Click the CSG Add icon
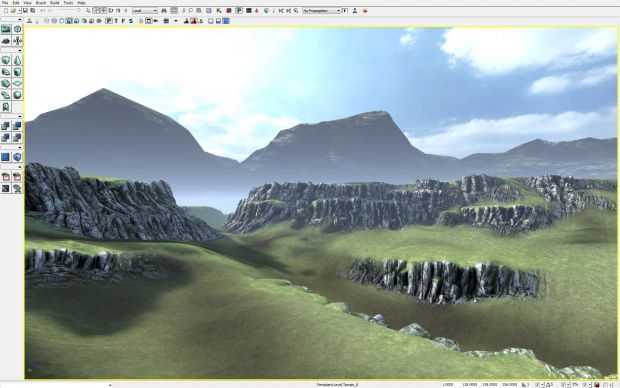The height and width of the screenshot is (388, 620). pyautogui.click(x=6, y=126)
